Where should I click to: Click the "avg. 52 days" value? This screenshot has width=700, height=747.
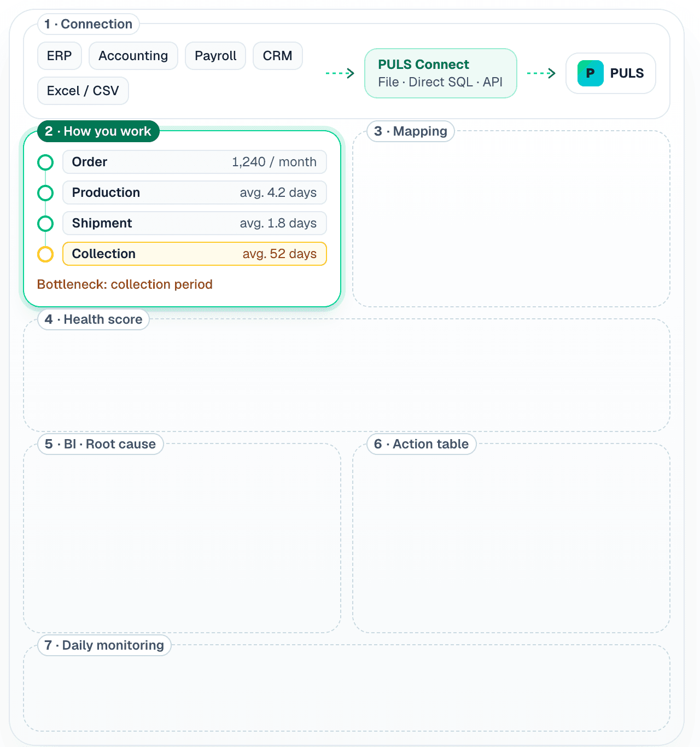(x=280, y=254)
